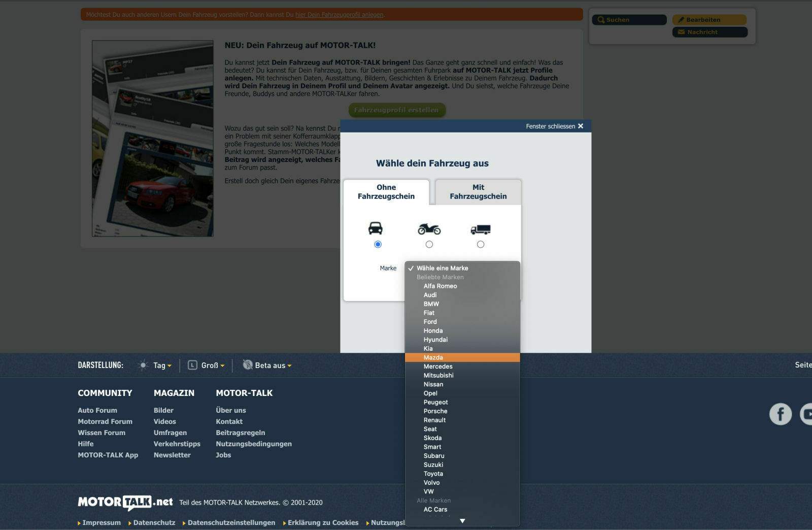Screen dimensions: 812x530
Task: Click the Nachricht button
Action: (x=709, y=32)
